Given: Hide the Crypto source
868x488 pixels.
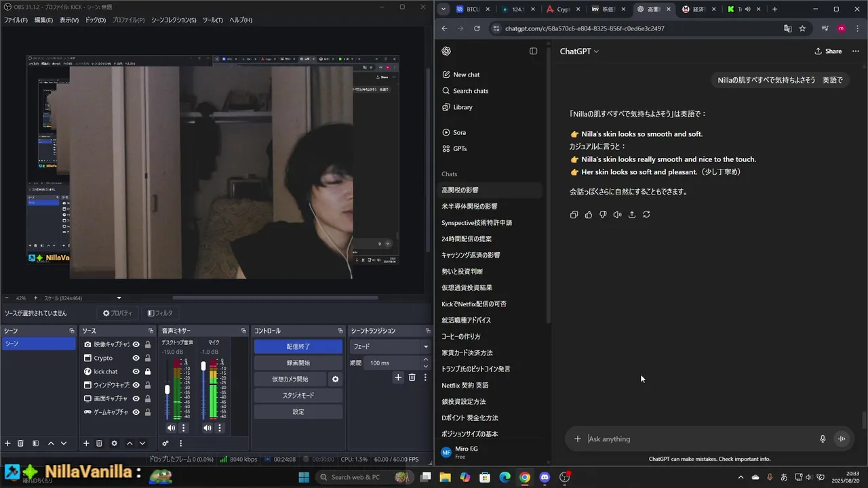Looking at the screenshot, I should pyautogui.click(x=136, y=358).
